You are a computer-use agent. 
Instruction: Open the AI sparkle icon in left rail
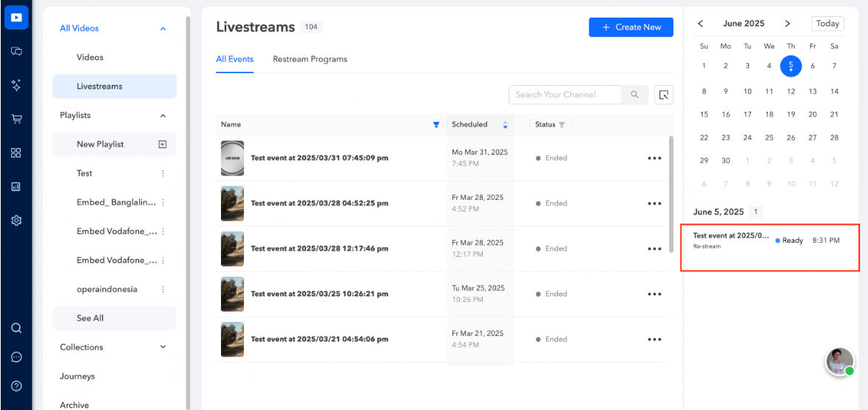[x=16, y=85]
